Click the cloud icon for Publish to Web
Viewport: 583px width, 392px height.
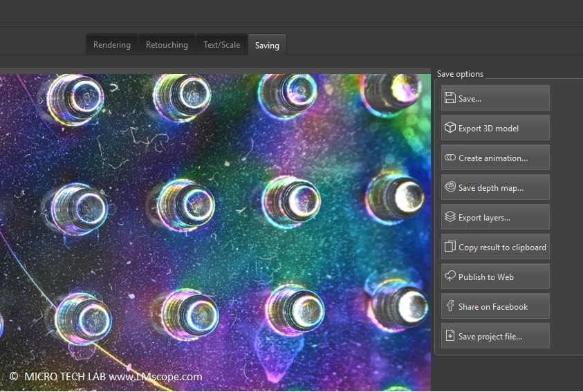point(450,277)
